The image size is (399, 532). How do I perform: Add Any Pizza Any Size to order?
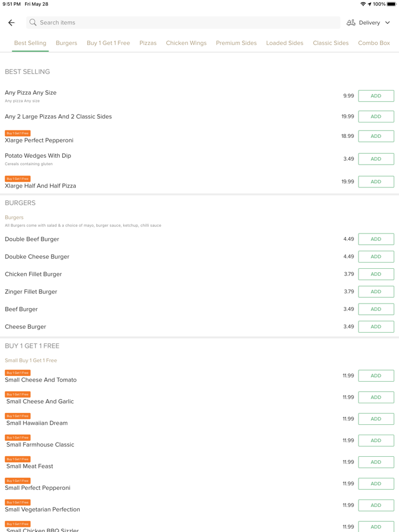pyautogui.click(x=376, y=96)
